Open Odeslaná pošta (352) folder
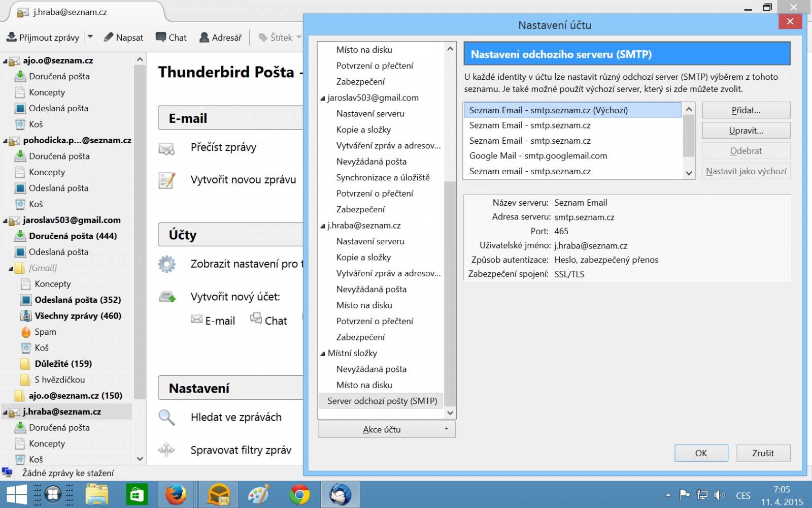The image size is (812, 508). 78,300
